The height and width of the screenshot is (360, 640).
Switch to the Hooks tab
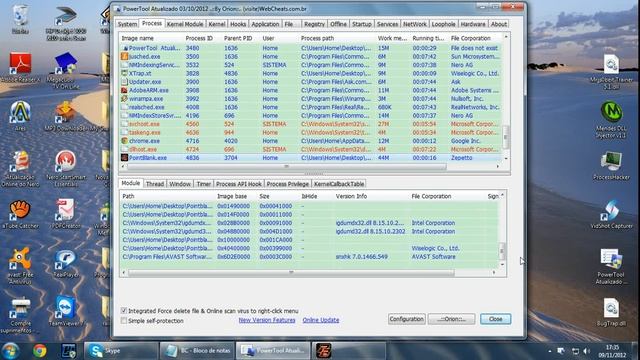point(238,24)
